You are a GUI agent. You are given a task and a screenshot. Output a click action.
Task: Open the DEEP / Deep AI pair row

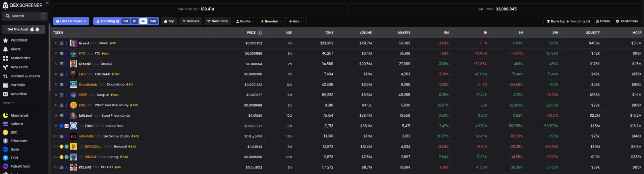pyautogui.click(x=347, y=95)
